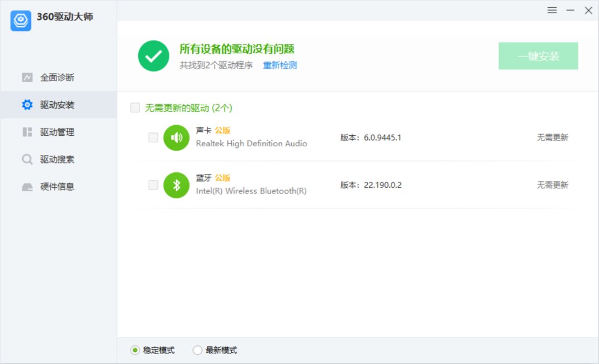The height and width of the screenshot is (364, 599).
Task: Go to the 硬件信息 sidebar tab
Action: click(x=57, y=187)
